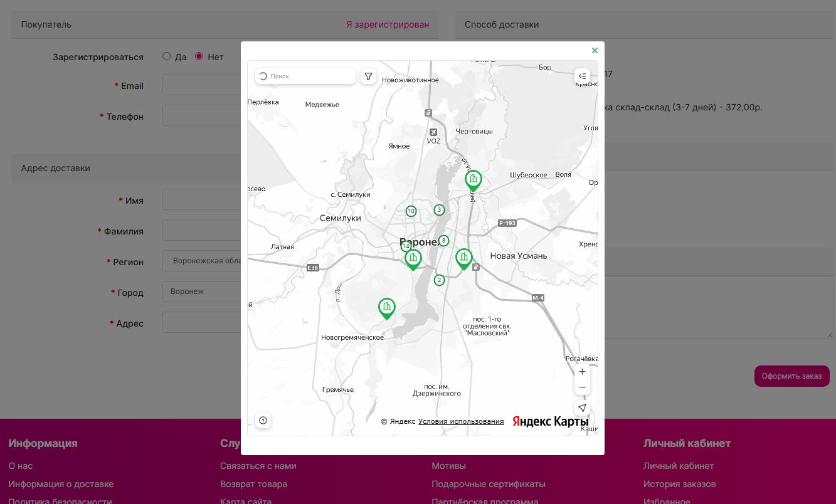Image resolution: width=836 pixels, height=504 pixels.
Task: Toggle the pickup points list panel
Action: click(582, 76)
